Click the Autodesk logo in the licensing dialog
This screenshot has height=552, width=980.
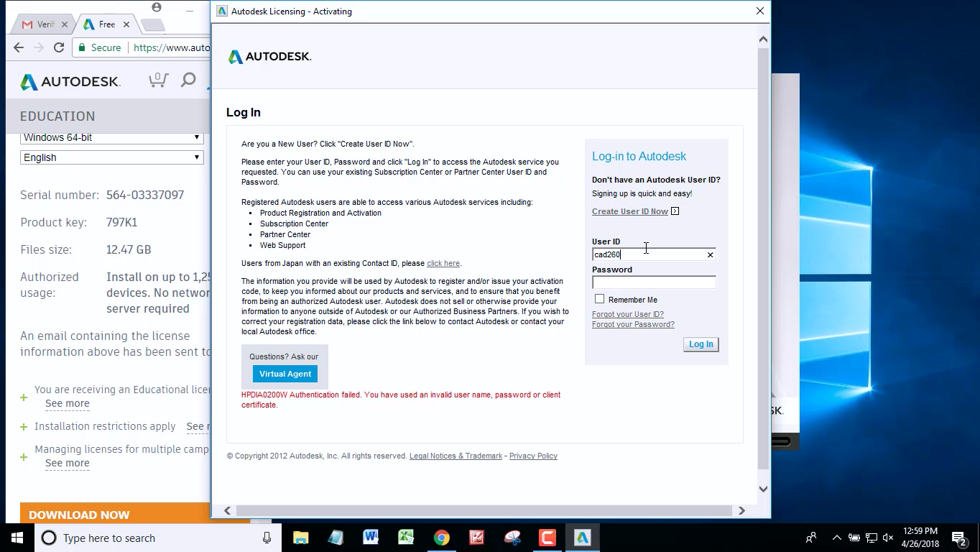pos(269,56)
